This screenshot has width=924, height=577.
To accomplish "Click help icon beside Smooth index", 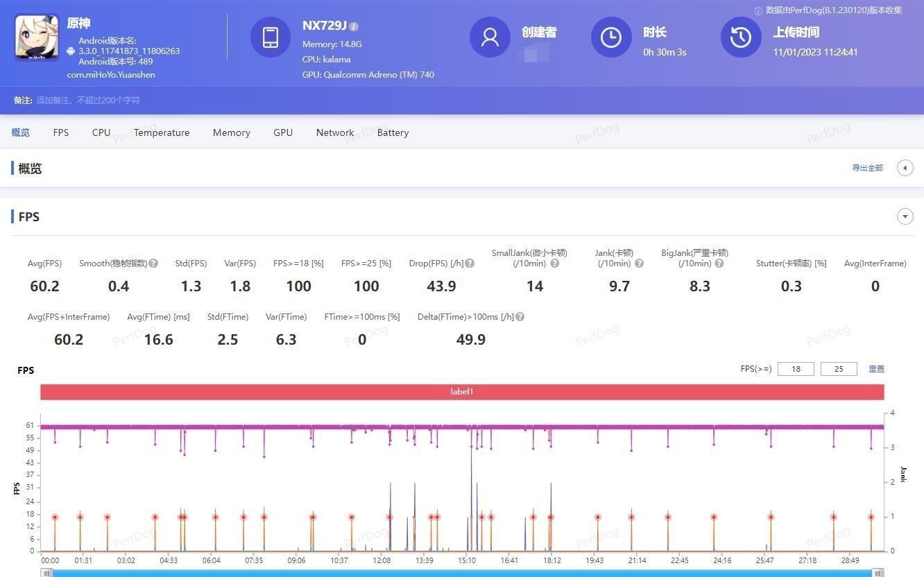I will (153, 264).
